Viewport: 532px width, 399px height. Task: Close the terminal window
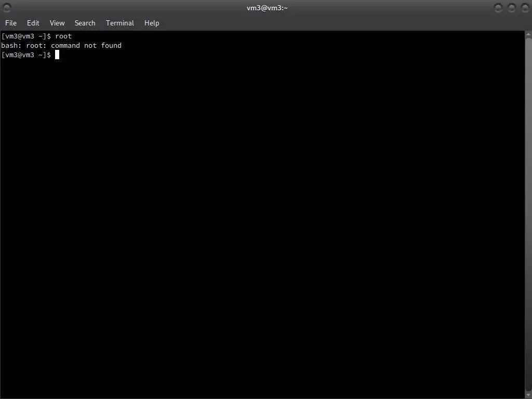pos(525,7)
